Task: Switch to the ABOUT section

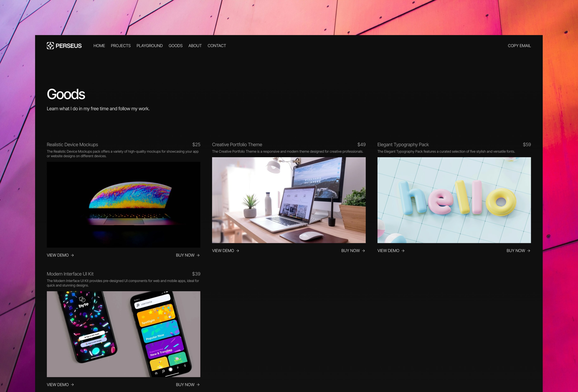Action: 195,45
